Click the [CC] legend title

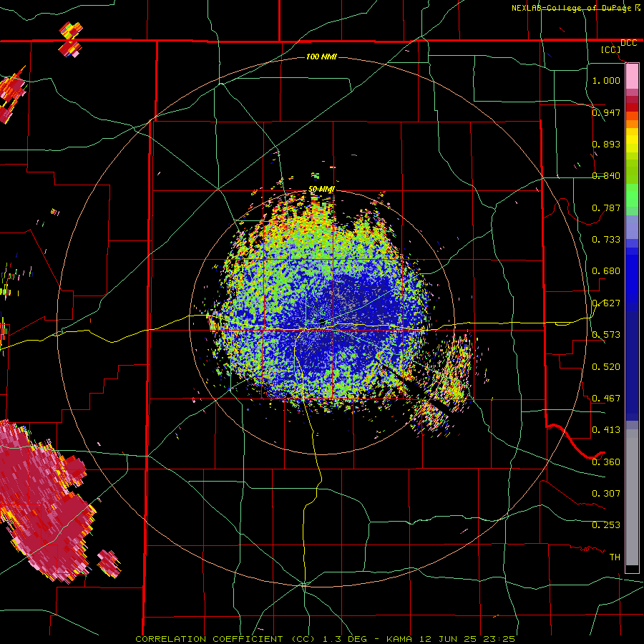point(611,50)
